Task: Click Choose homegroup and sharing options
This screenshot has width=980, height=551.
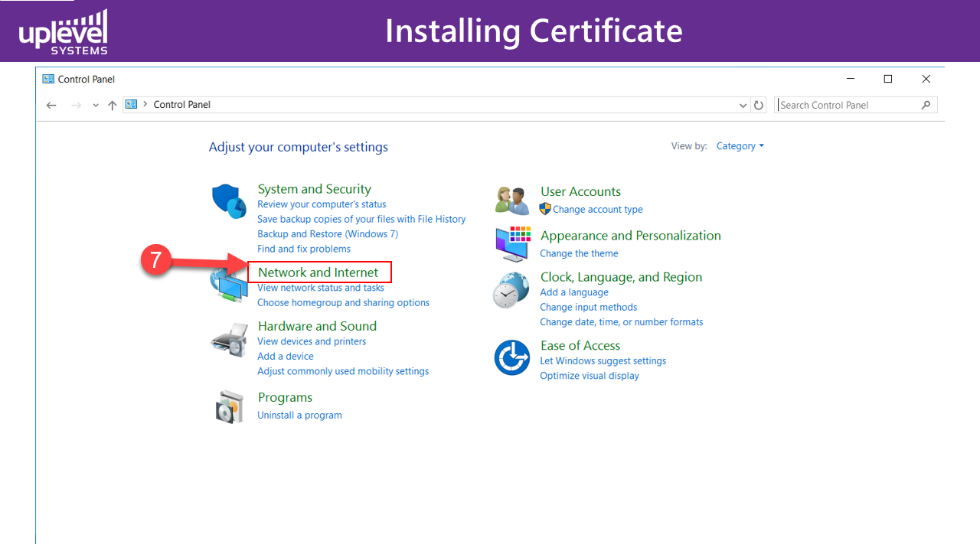Action: point(343,303)
